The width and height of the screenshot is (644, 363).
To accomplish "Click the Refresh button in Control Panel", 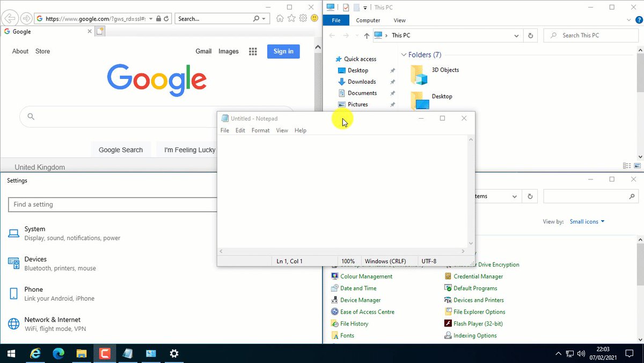I will (x=531, y=197).
